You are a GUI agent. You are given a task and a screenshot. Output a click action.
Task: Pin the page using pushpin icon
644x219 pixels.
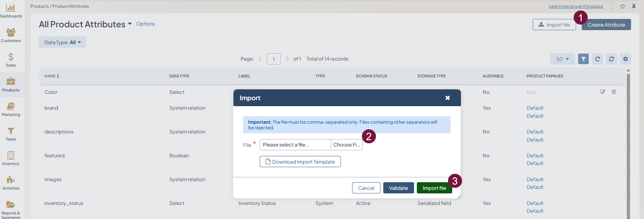[634, 6]
